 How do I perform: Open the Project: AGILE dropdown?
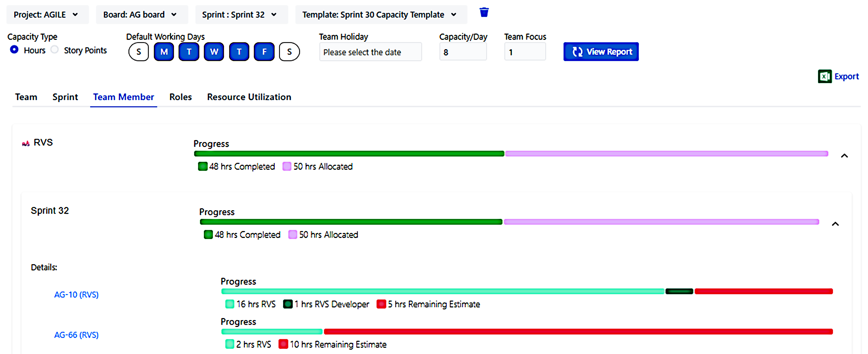point(47,15)
